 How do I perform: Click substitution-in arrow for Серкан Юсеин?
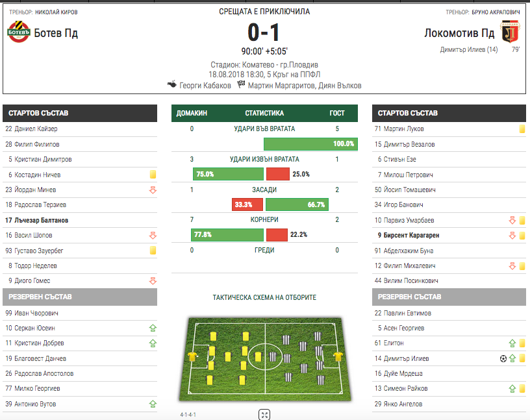pos(153,328)
